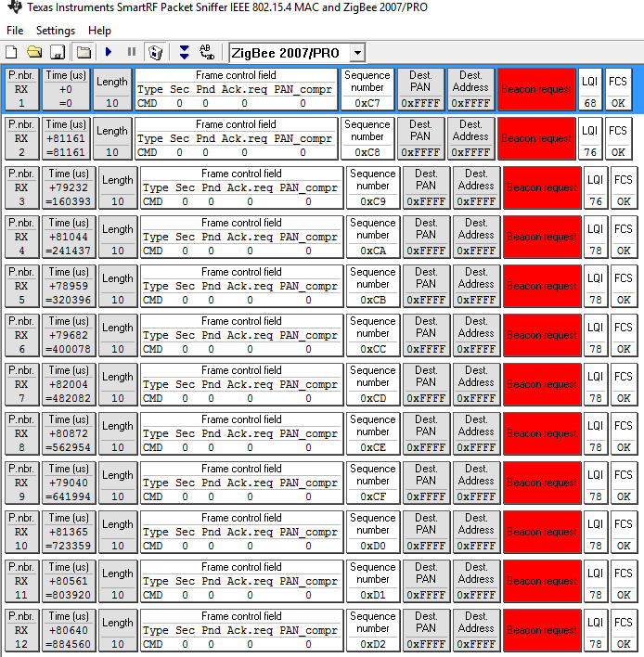Click FCS OK cell of packet 4

[x=624, y=237]
